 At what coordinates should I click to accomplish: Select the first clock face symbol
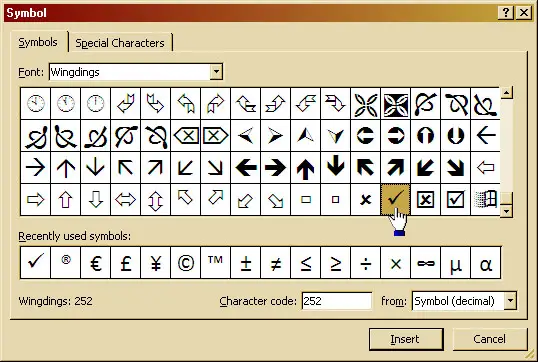(x=35, y=104)
